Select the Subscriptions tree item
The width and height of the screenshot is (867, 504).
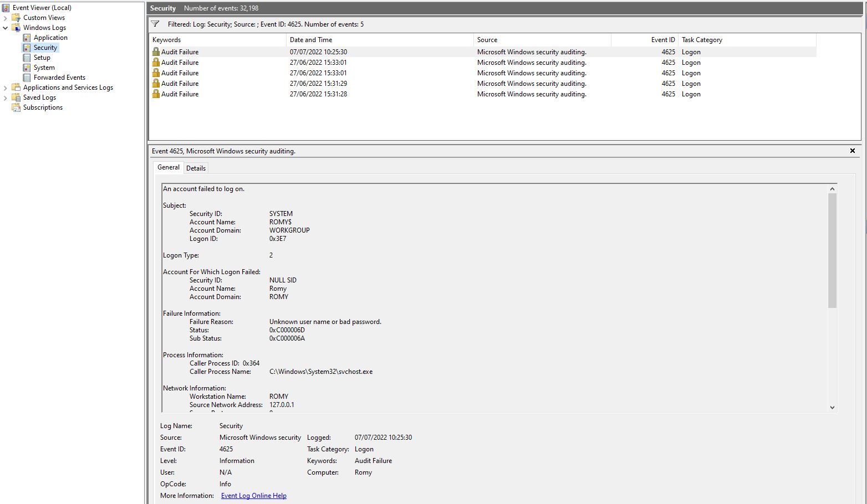tap(43, 107)
